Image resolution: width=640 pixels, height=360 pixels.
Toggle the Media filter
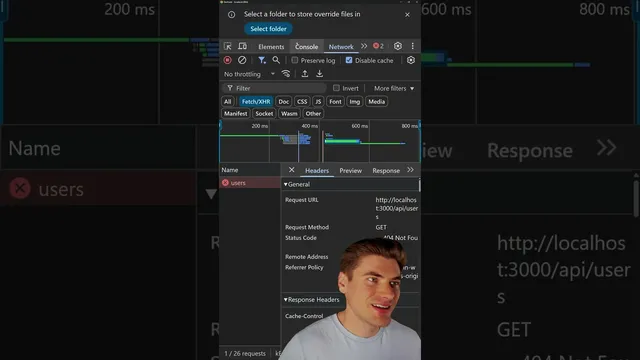[x=376, y=102]
